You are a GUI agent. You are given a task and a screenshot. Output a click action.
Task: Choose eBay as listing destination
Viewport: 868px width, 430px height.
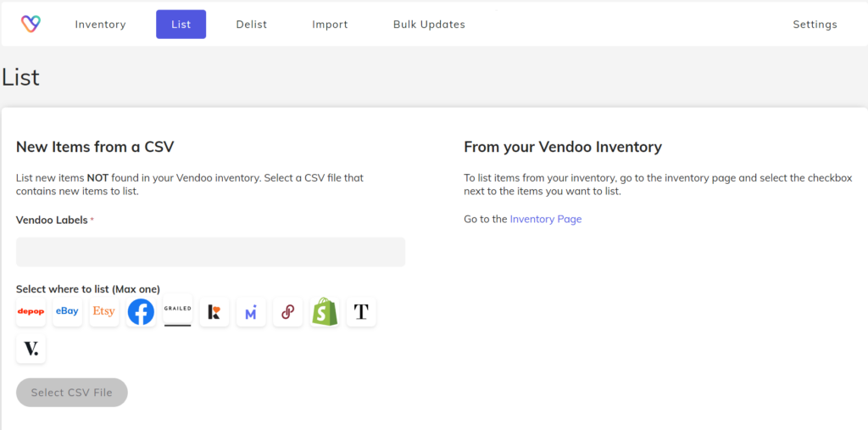click(x=67, y=312)
